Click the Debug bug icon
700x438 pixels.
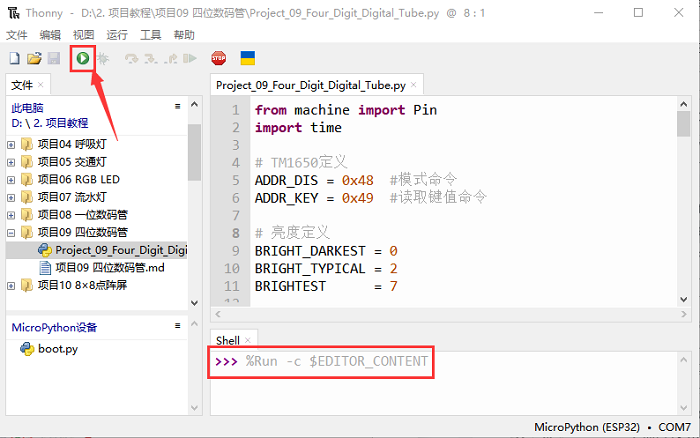click(x=102, y=59)
